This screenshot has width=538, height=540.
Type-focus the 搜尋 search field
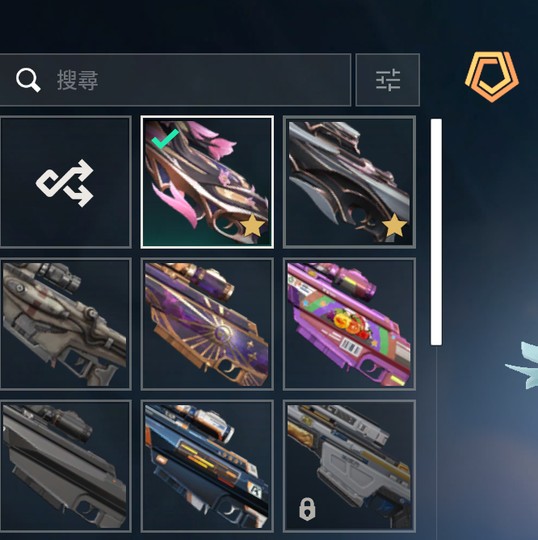175,80
